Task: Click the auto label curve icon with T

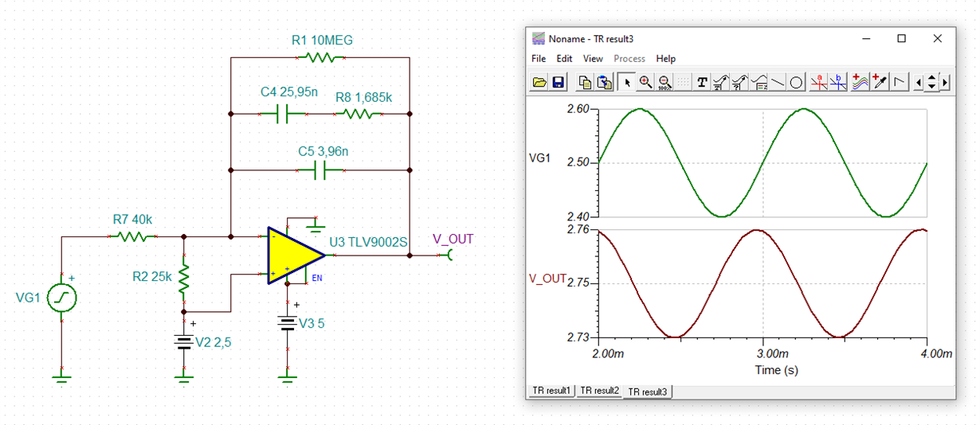Action: point(721,82)
